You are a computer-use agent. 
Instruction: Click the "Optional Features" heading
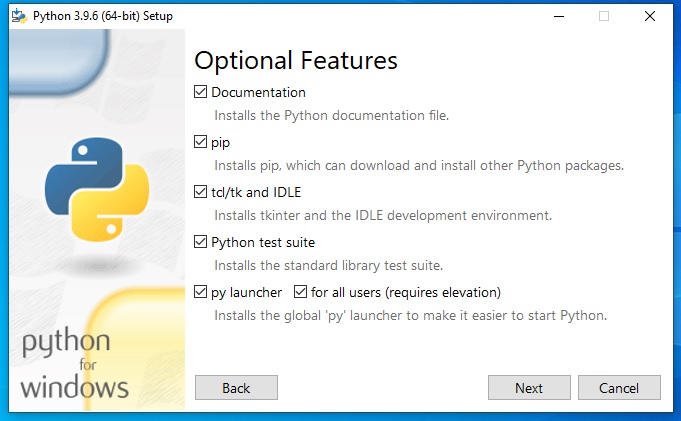[296, 60]
